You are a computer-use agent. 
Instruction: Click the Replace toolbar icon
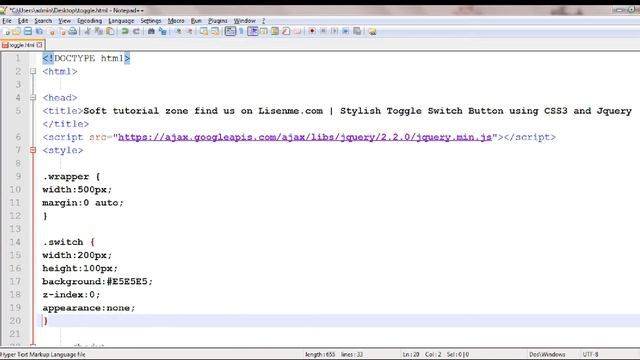162,31
